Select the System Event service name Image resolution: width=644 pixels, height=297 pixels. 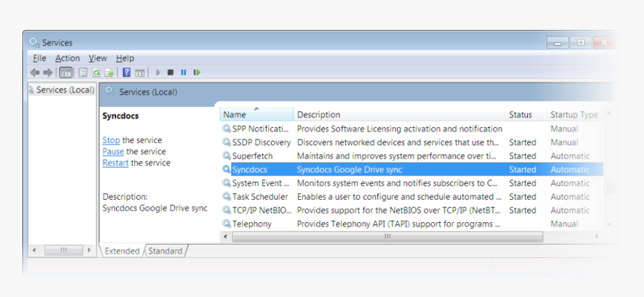point(261,183)
